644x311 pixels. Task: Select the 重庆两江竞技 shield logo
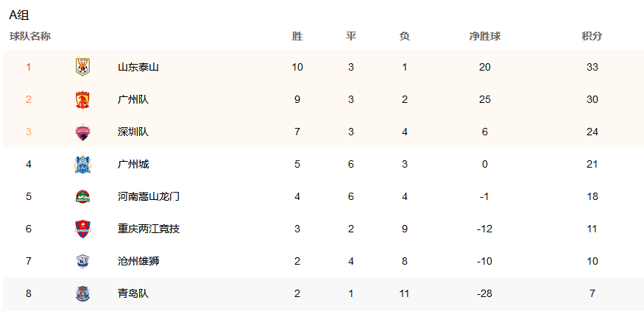pos(82,229)
